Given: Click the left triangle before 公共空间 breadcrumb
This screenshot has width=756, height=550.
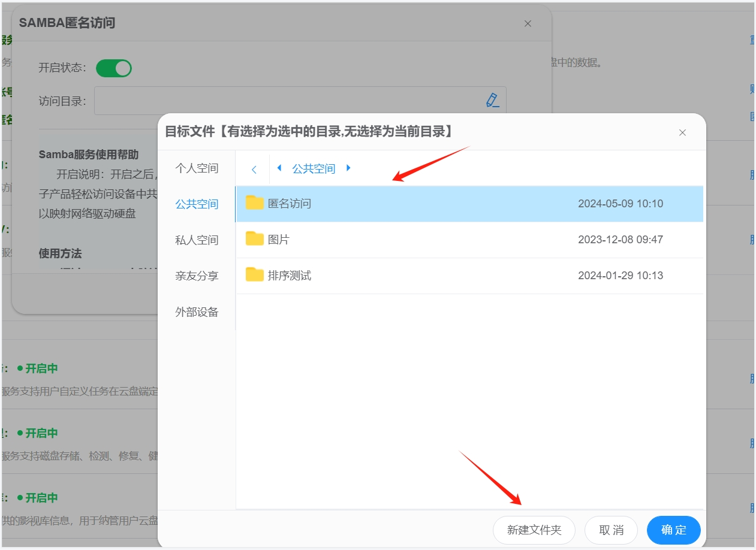Looking at the screenshot, I should point(279,168).
